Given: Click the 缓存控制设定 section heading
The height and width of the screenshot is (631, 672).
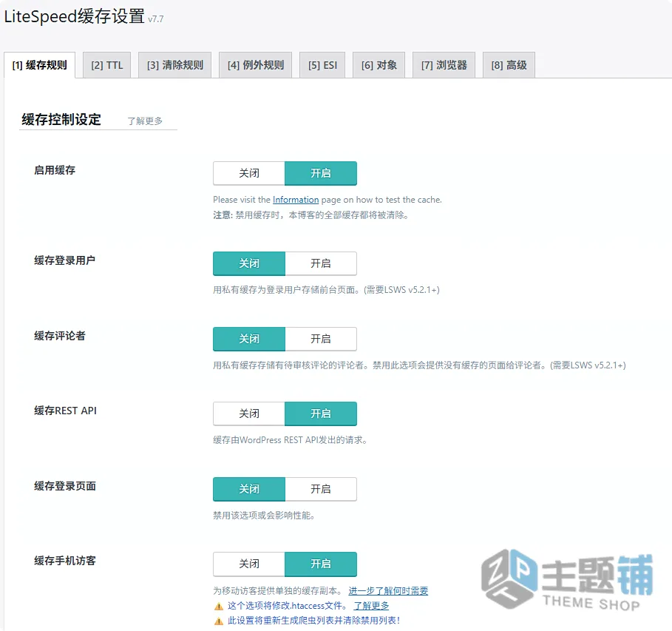Looking at the screenshot, I should 61,119.
